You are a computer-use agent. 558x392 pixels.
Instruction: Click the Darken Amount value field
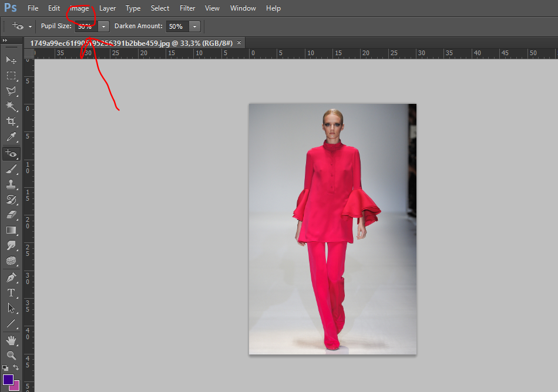pyautogui.click(x=178, y=26)
